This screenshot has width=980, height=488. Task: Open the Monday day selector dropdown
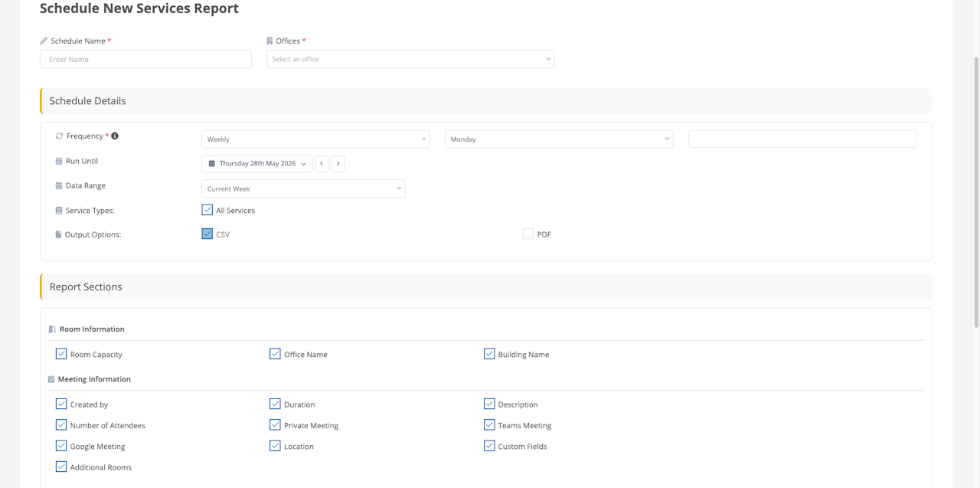pyautogui.click(x=559, y=139)
